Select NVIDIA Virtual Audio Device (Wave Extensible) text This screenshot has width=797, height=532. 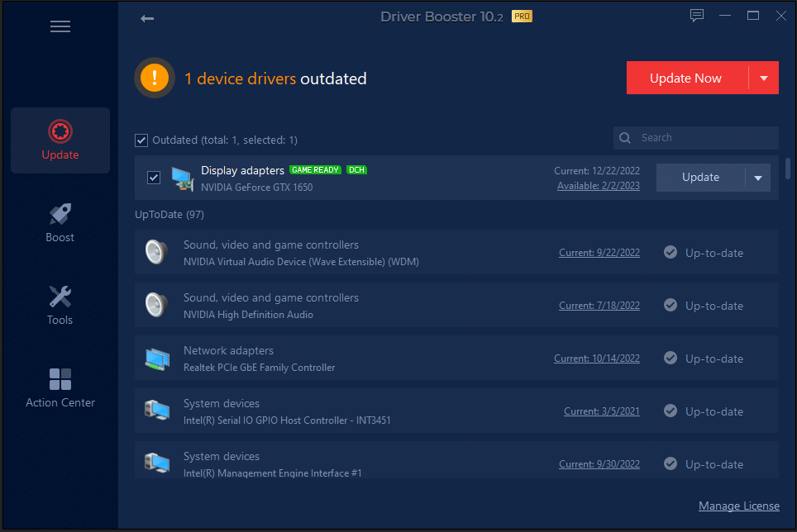302,262
